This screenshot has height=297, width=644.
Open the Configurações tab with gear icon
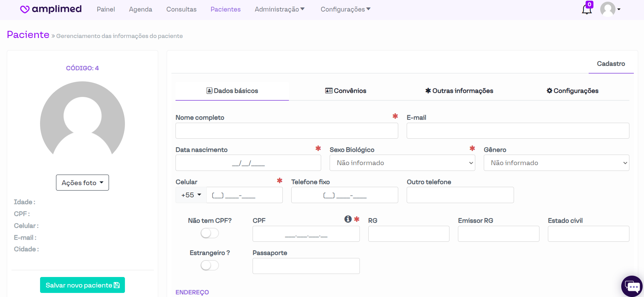(572, 91)
